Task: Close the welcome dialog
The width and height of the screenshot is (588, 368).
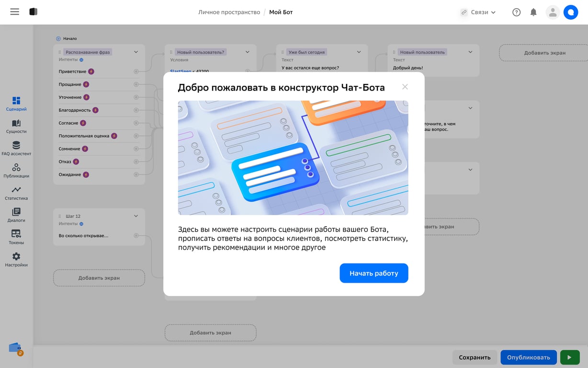Action: click(405, 87)
